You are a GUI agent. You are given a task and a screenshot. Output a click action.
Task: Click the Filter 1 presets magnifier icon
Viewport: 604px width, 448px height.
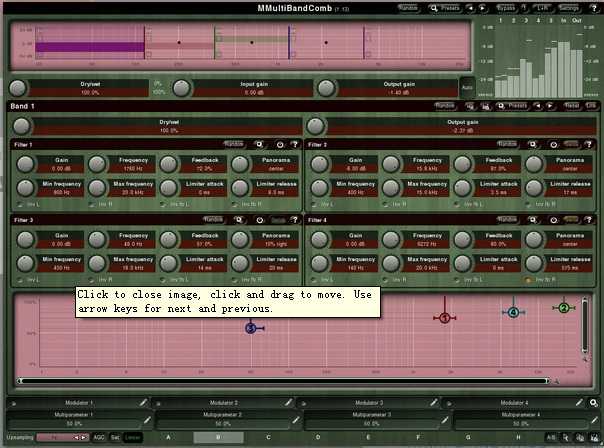coord(259,144)
